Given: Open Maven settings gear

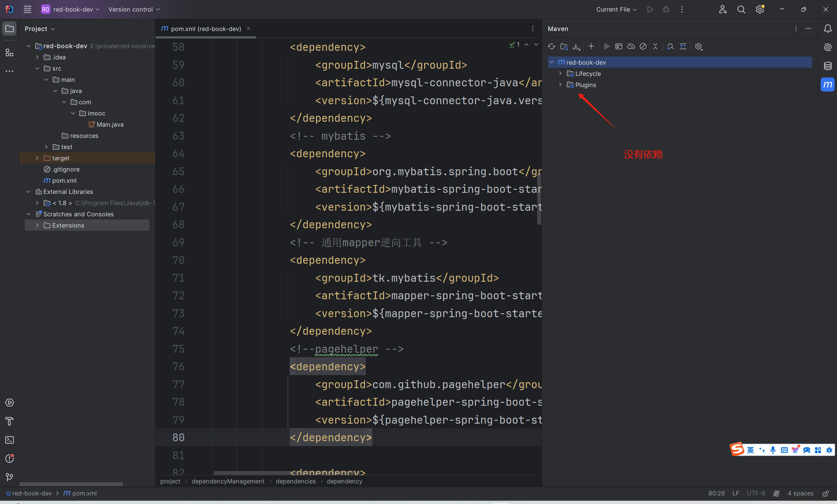Looking at the screenshot, I should point(699,47).
